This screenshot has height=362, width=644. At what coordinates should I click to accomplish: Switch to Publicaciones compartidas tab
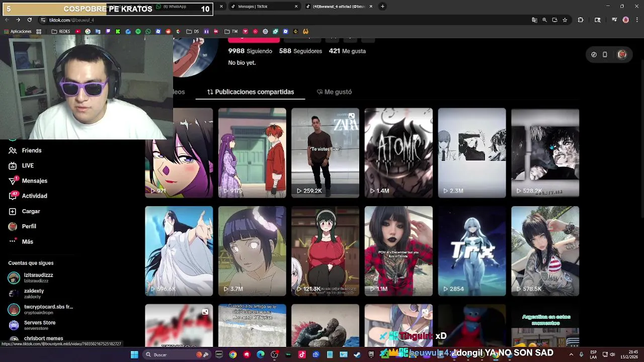pyautogui.click(x=251, y=92)
